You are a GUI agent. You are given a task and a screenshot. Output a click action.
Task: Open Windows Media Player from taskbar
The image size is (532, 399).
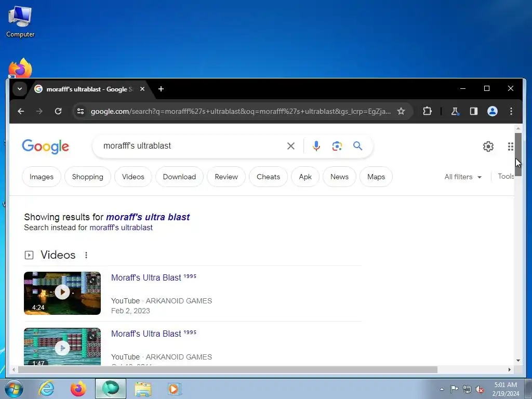(175, 389)
